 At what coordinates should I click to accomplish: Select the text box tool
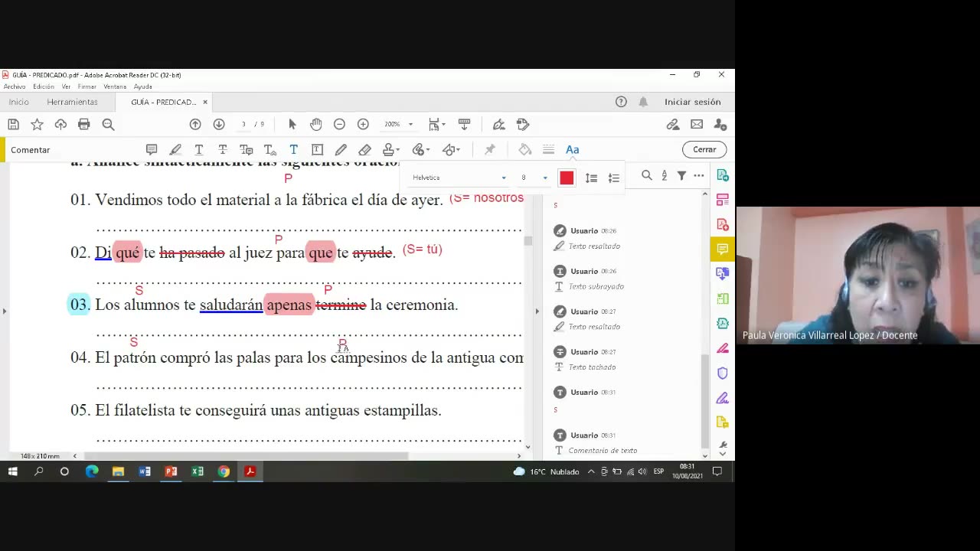pyautogui.click(x=317, y=149)
